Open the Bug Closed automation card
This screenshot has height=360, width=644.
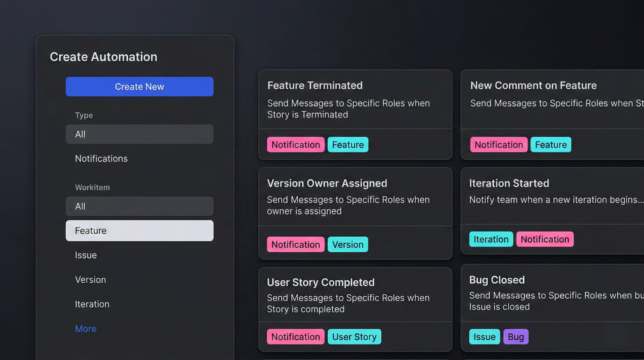(x=552, y=292)
